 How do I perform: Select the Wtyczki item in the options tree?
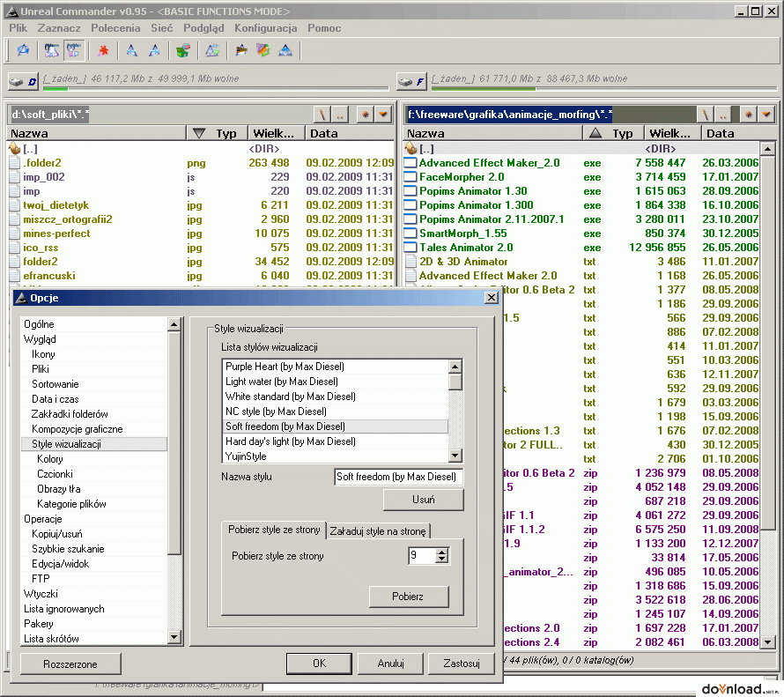point(41,594)
